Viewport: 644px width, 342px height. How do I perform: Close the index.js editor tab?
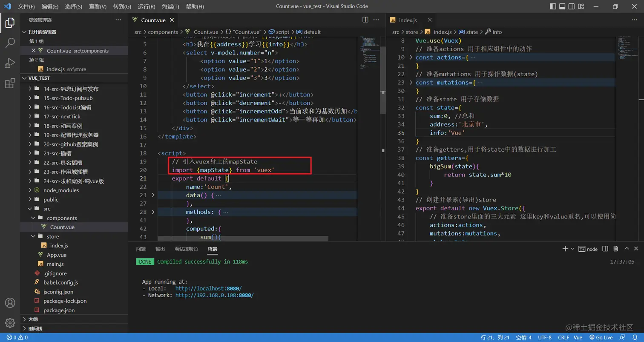pos(430,20)
